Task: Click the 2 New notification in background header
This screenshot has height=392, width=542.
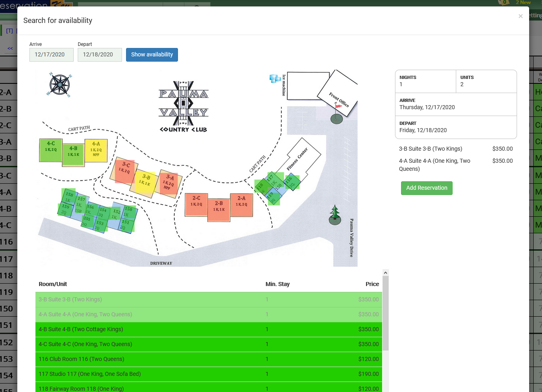Action: click(523, 2)
